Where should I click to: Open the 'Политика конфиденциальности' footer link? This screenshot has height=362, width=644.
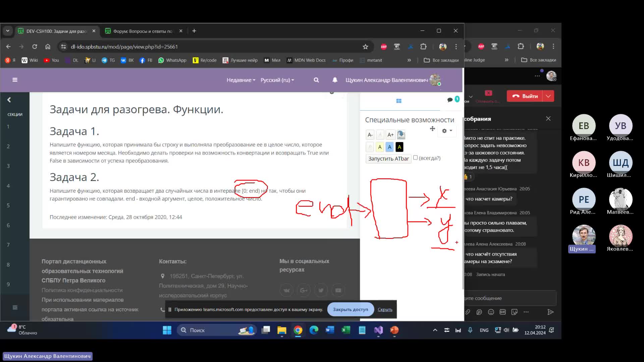[82, 290]
